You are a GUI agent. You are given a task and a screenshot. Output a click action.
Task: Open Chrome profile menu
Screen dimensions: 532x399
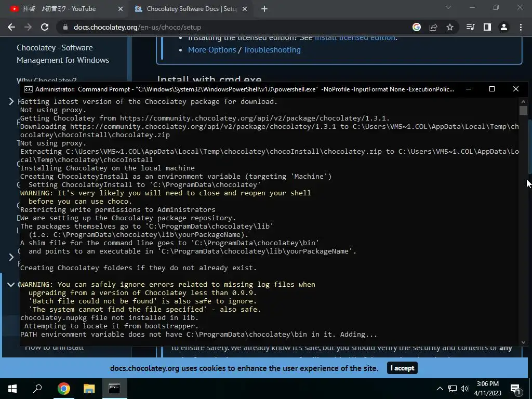tap(504, 27)
